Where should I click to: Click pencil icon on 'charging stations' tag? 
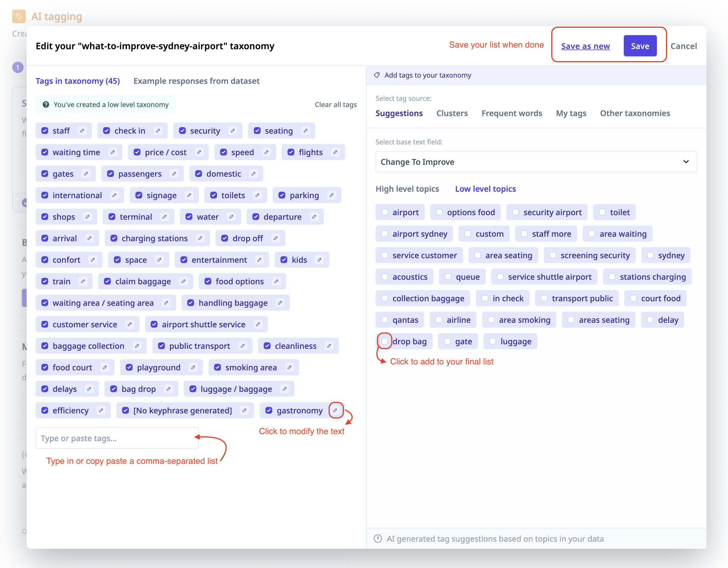point(200,238)
